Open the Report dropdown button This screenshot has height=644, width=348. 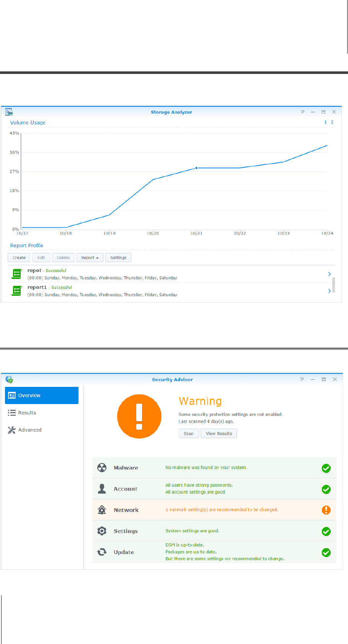coord(90,258)
